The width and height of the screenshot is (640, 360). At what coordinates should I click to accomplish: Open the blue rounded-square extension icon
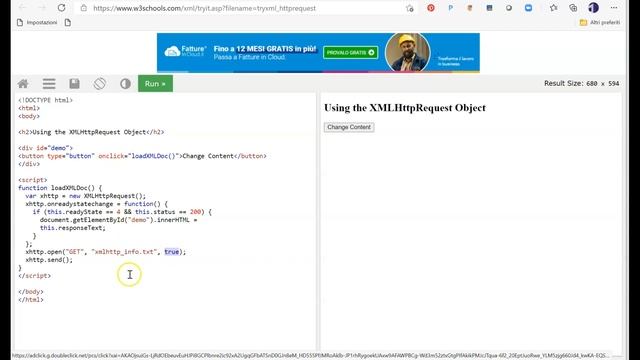click(528, 8)
